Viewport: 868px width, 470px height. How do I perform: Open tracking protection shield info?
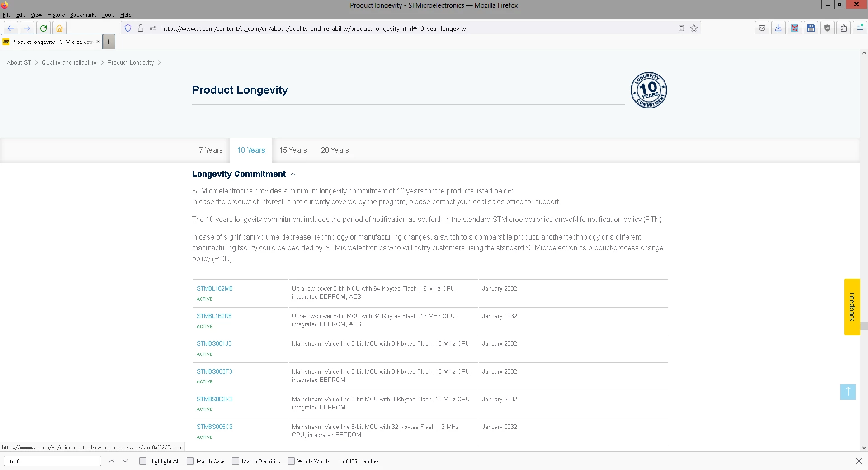128,28
